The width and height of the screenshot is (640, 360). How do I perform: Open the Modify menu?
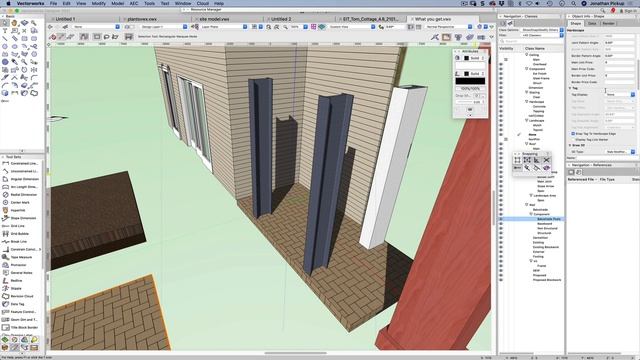(98, 3)
